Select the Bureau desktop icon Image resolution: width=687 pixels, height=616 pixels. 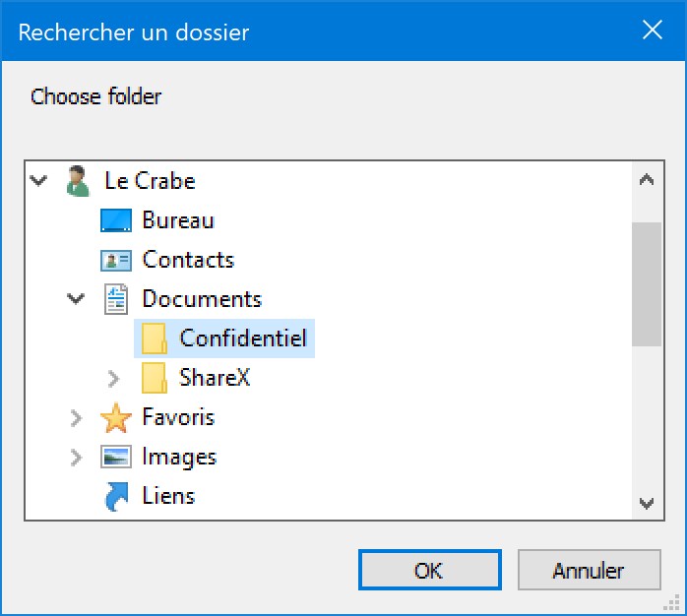pos(116,220)
